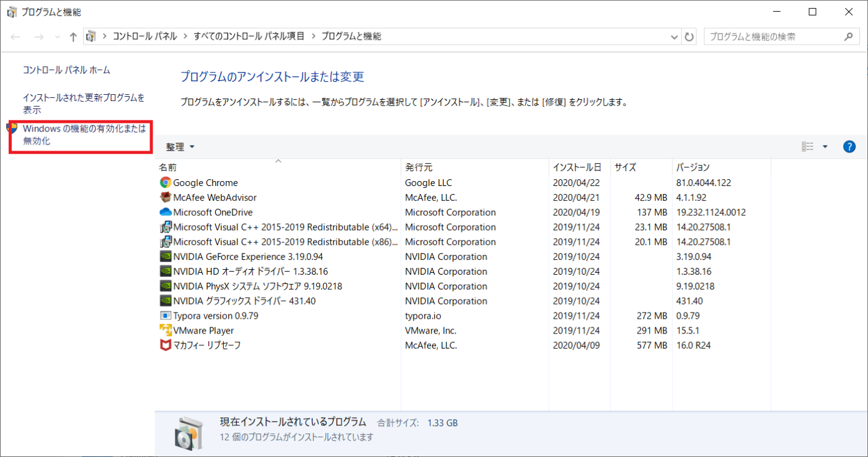
Task: Change list view with the view icon
Action: [808, 147]
